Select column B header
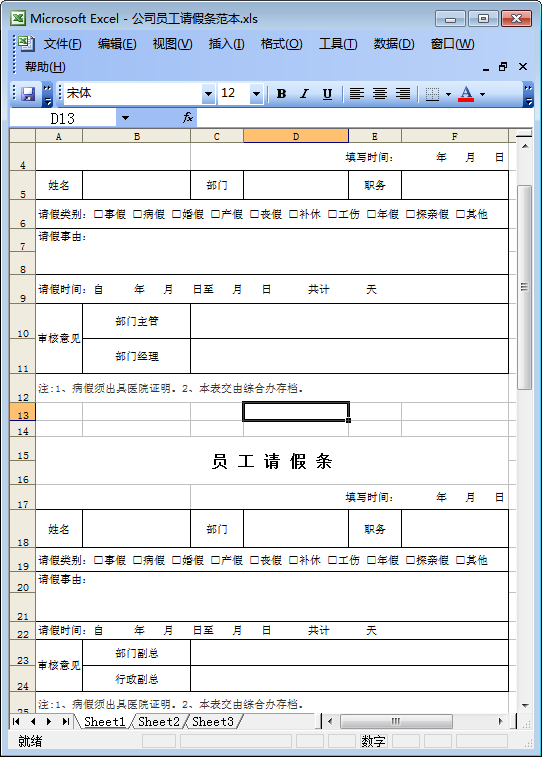 click(x=137, y=136)
